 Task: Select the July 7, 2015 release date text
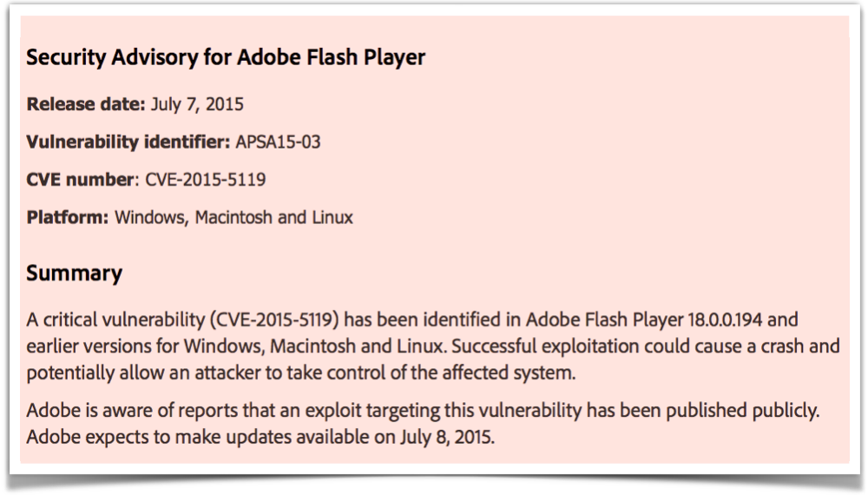[197, 104]
